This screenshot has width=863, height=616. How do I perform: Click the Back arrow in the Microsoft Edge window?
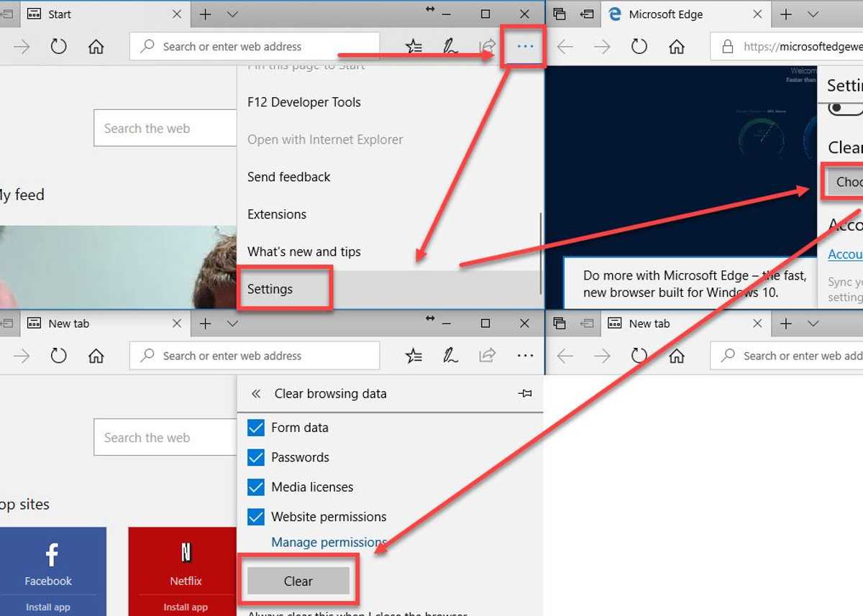pyautogui.click(x=565, y=47)
